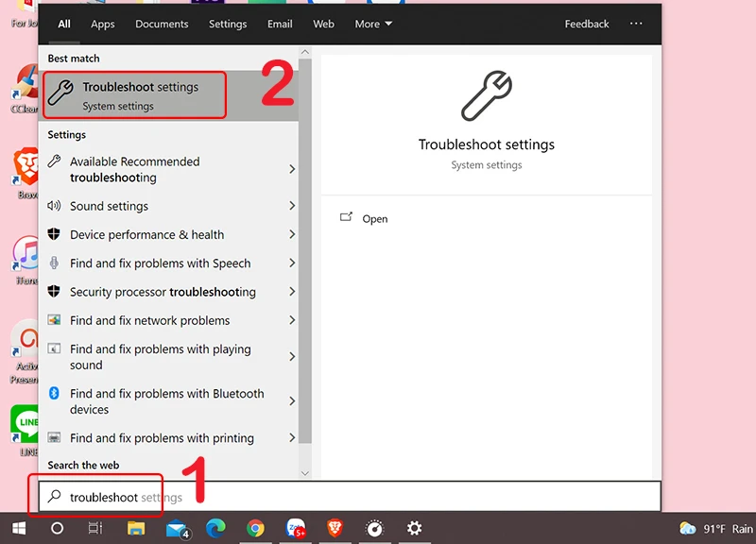The width and height of the screenshot is (756, 544).
Task: Click the microphone icon for Speech problems
Action: [x=58, y=263]
